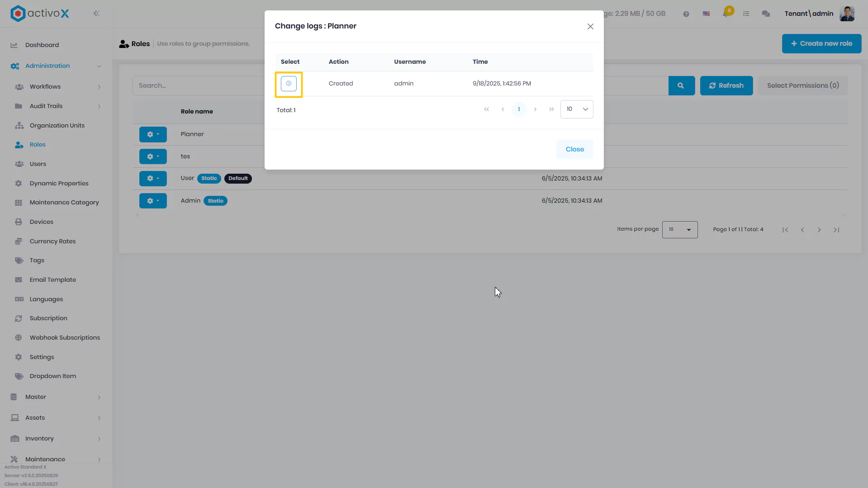Screen dimensions: 868x488
Task: Go to previous page of roles table
Action: click(x=802, y=230)
